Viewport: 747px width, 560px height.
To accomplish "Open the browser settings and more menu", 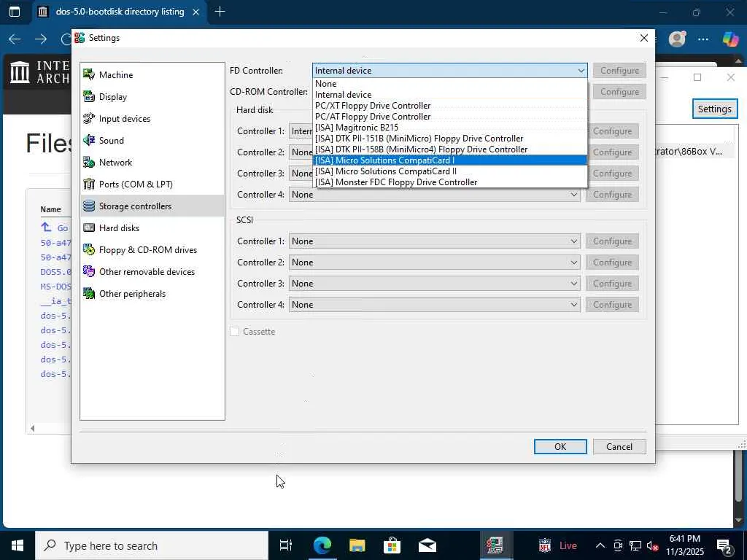I will coord(703,39).
